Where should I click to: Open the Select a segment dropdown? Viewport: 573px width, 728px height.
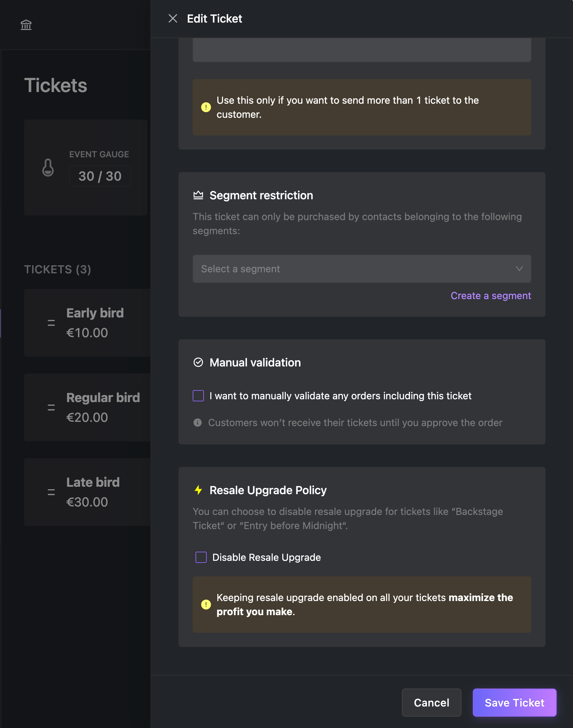(362, 269)
